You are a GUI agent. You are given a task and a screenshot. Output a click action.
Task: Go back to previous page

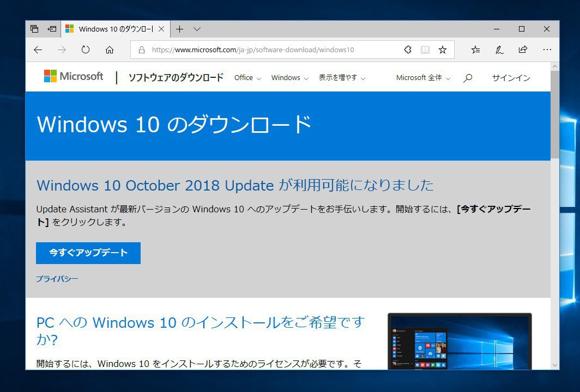tap(38, 50)
